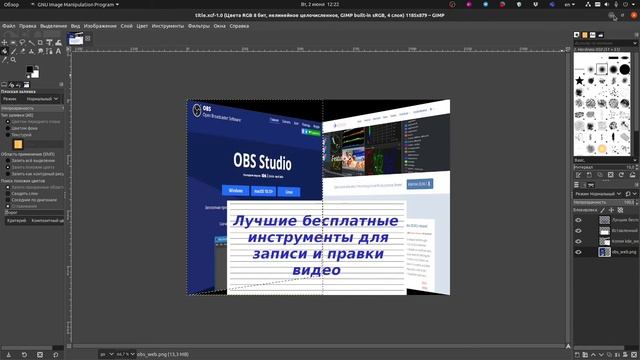Open the zoom percentage dropdown in status bar
Viewport: 640px width, 360px height.
[x=126, y=354]
